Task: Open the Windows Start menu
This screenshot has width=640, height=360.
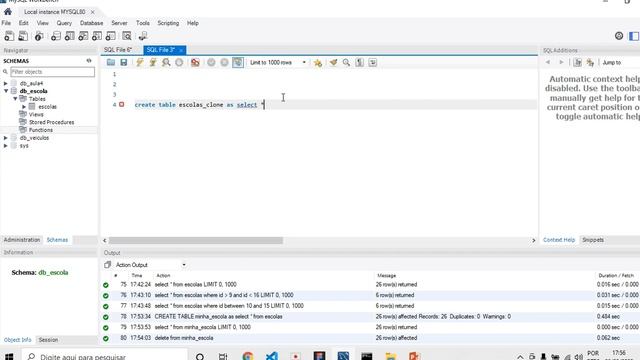Action: coord(9,356)
